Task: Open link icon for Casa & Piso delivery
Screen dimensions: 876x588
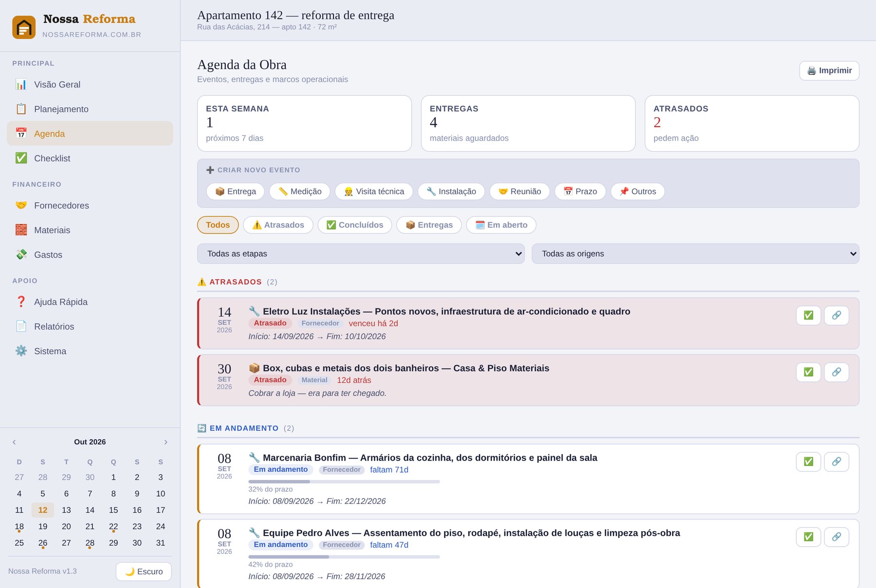Action: (837, 372)
